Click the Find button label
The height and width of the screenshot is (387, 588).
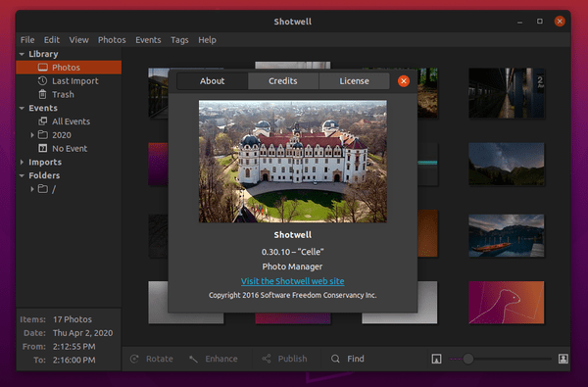pos(356,359)
